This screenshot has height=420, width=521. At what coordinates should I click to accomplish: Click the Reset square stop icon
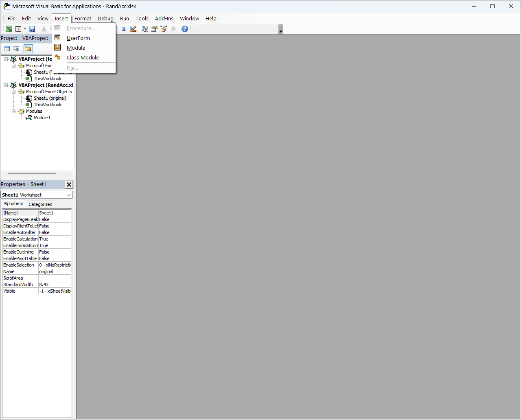(x=123, y=29)
